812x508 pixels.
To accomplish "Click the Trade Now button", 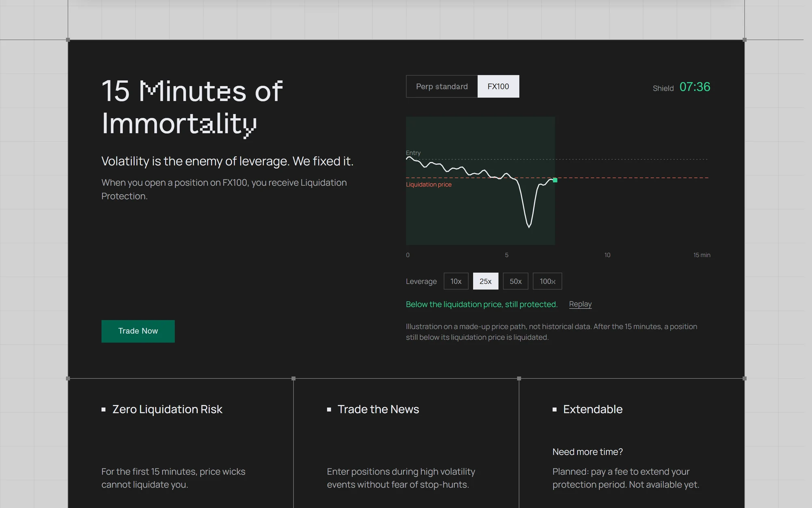I will click(x=138, y=331).
